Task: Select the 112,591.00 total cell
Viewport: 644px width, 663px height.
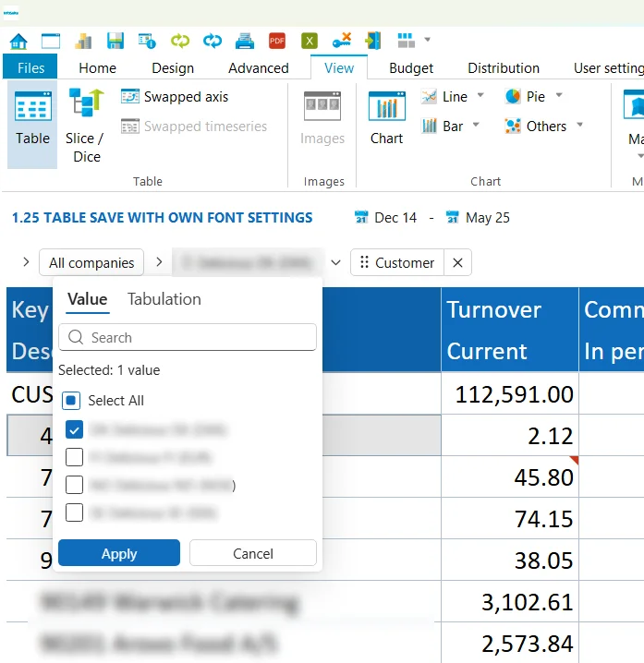Action: tap(509, 393)
